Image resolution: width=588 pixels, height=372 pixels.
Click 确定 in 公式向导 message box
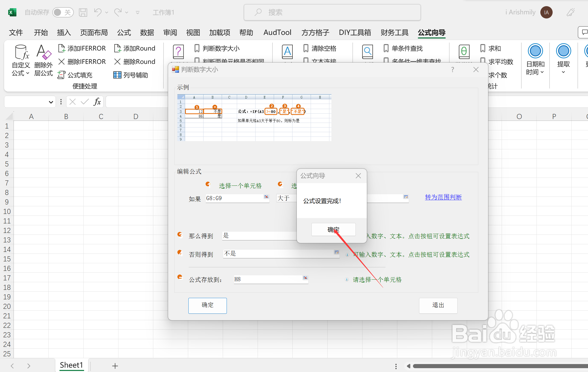pos(333,229)
